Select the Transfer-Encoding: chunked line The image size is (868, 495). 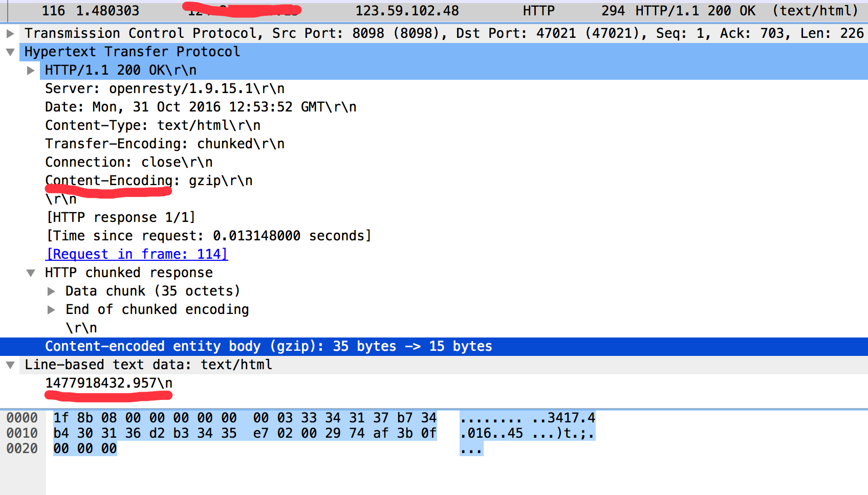tap(165, 144)
